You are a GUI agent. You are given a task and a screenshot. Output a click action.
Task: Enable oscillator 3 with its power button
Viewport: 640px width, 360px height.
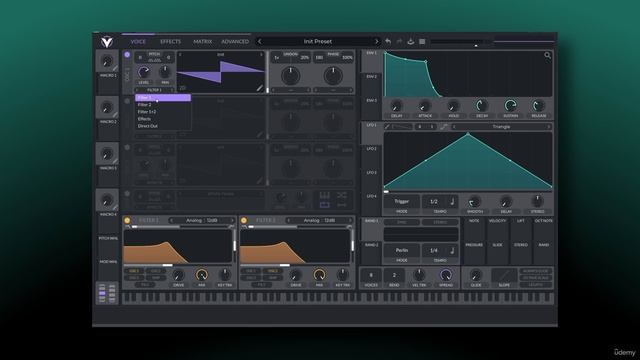(127, 147)
